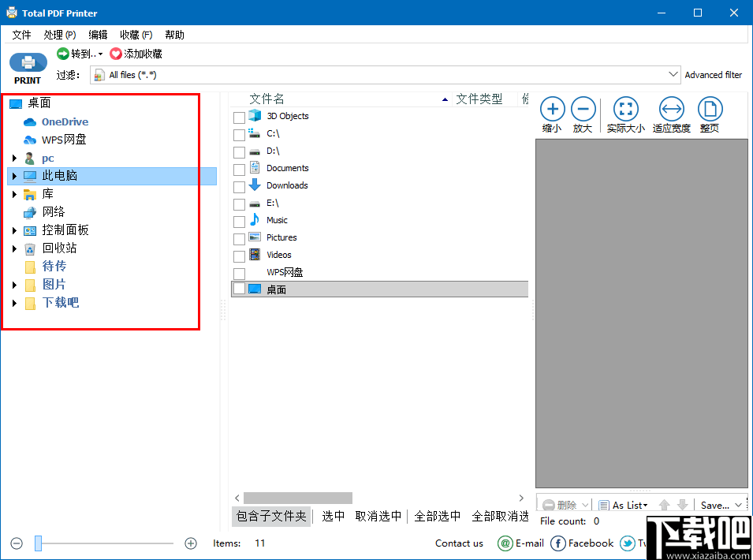Check the checkbox beside Downloads
The height and width of the screenshot is (560, 753).
click(x=240, y=185)
